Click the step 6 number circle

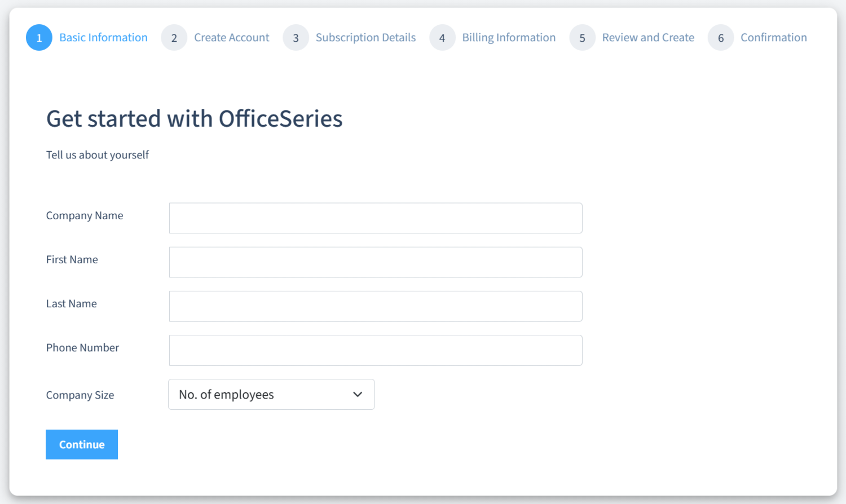(x=721, y=38)
